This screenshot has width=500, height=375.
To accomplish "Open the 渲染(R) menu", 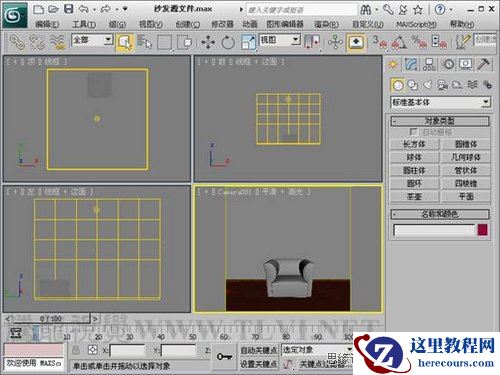I will coord(326,24).
